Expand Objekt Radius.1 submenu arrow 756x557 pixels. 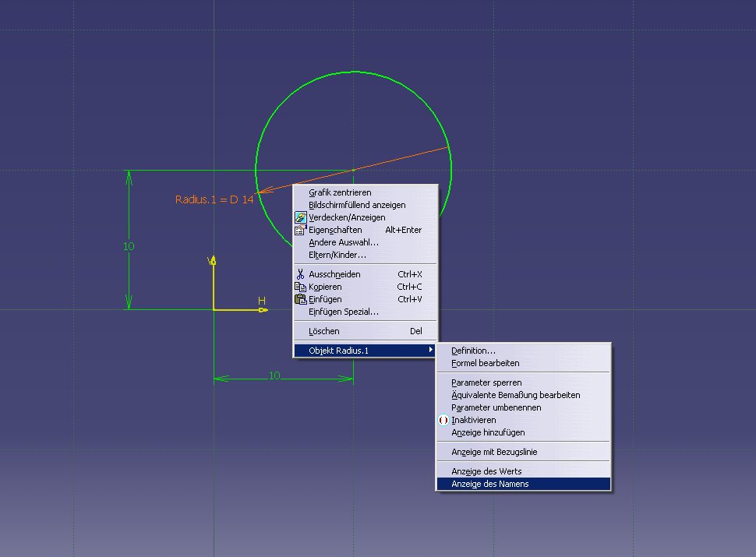click(430, 350)
